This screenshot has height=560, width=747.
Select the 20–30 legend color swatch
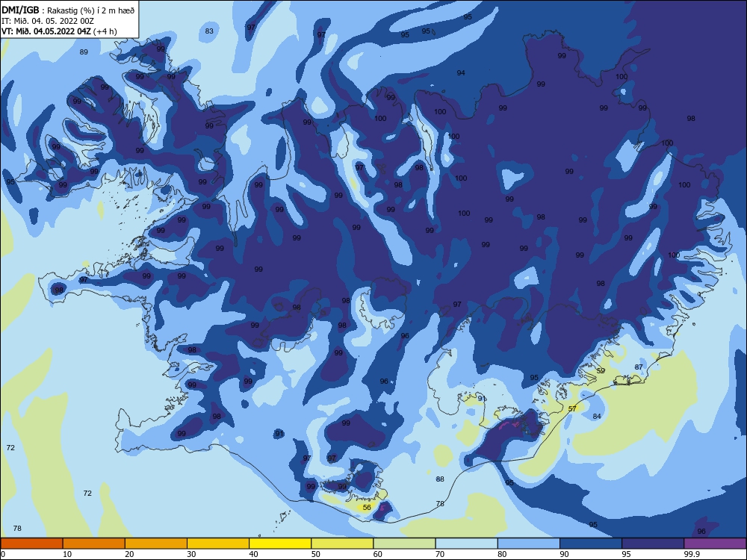click(x=156, y=544)
